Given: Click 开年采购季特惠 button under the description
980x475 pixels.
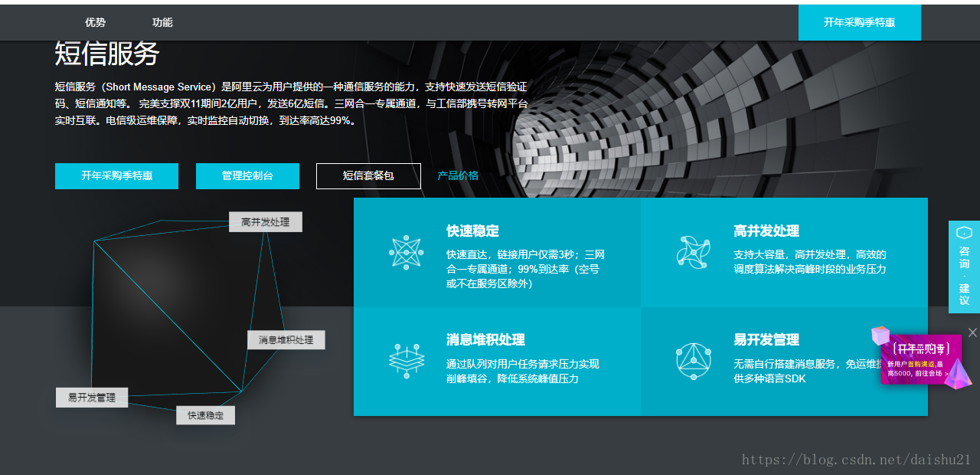Looking at the screenshot, I should point(116,175).
